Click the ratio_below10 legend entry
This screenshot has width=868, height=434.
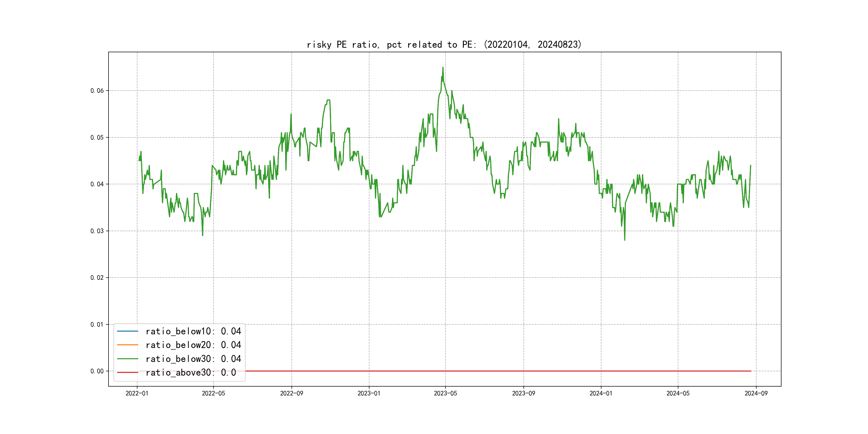193,331
